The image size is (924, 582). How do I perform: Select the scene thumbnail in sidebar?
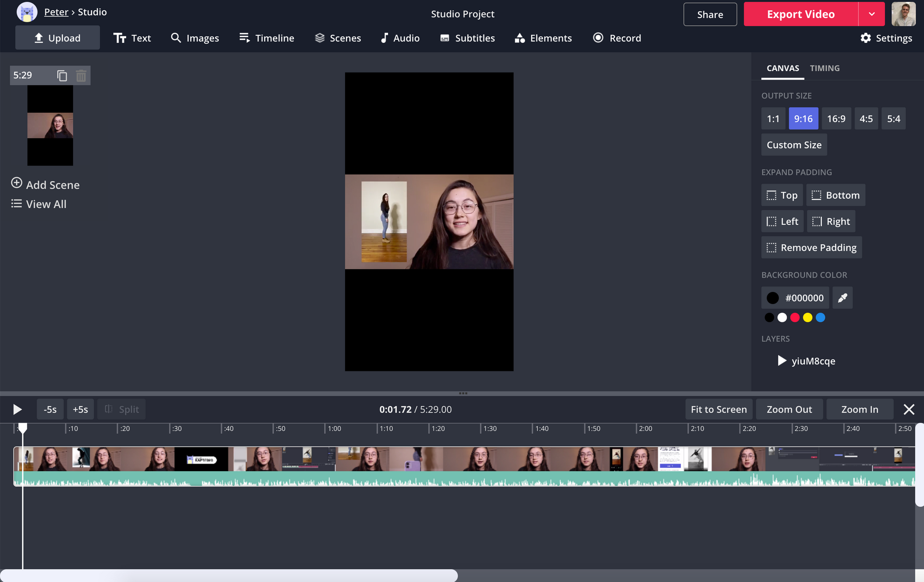click(50, 125)
